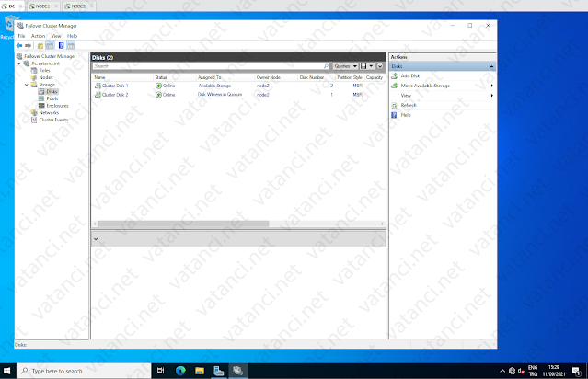This screenshot has width=588, height=379.
Task: Expand the Move Available Storage submenu arrow
Action: click(491, 86)
